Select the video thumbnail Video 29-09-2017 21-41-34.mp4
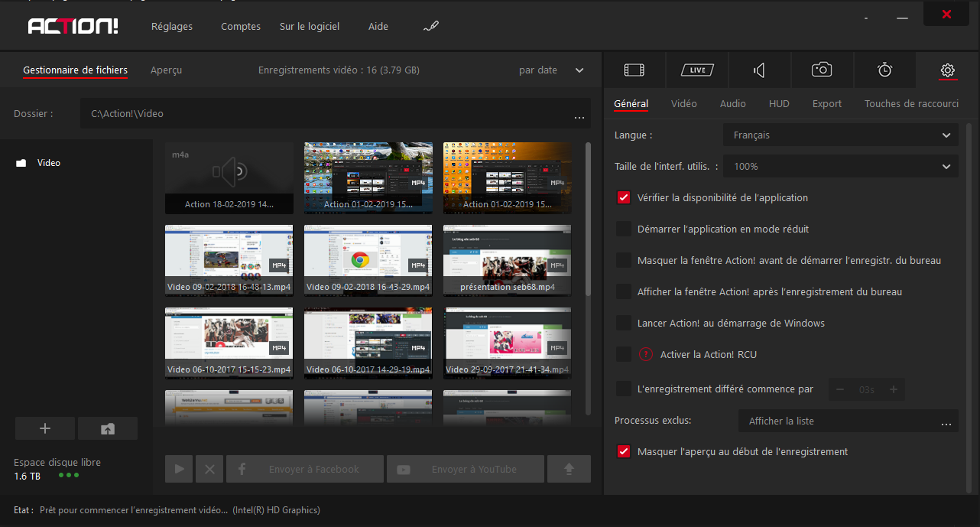 tap(508, 343)
